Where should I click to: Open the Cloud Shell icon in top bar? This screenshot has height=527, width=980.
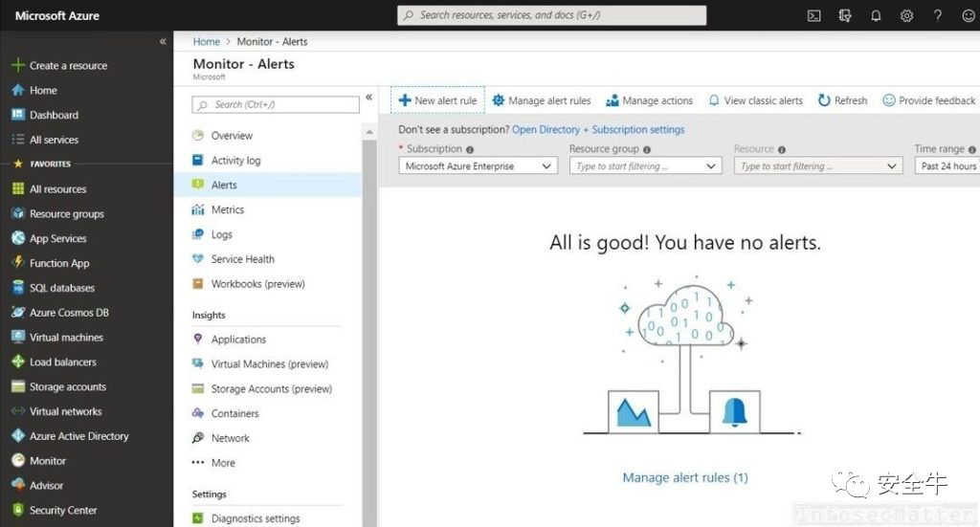(x=813, y=15)
